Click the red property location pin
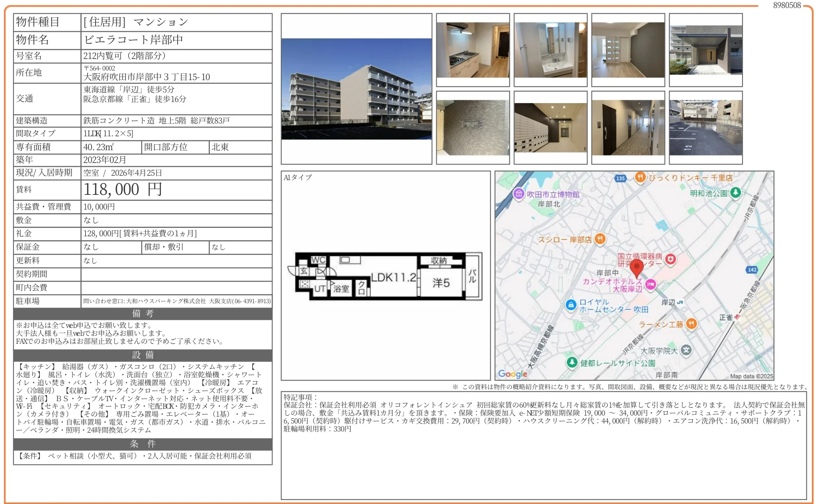This screenshot has width=819, height=504. point(637,268)
